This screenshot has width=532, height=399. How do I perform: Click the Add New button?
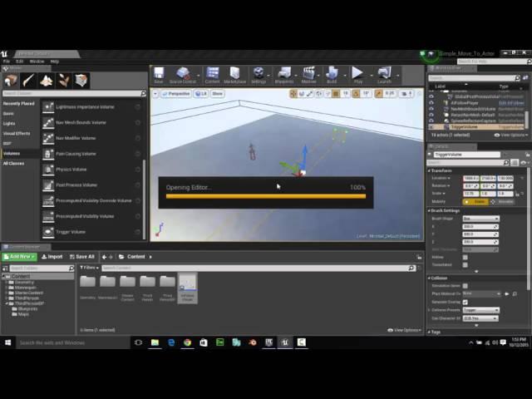click(x=19, y=257)
